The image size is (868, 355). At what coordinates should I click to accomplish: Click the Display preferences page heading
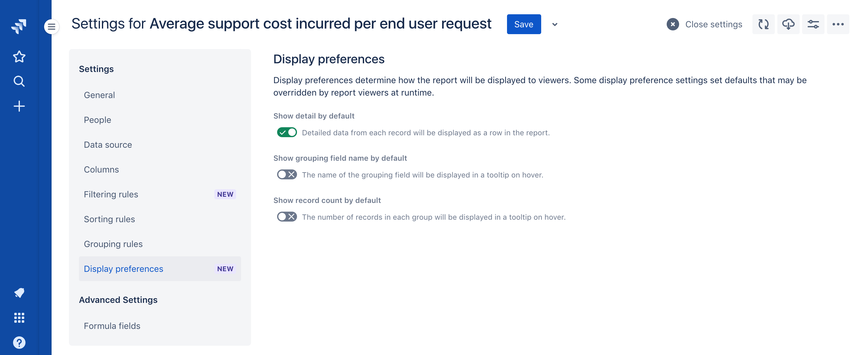[x=329, y=59]
